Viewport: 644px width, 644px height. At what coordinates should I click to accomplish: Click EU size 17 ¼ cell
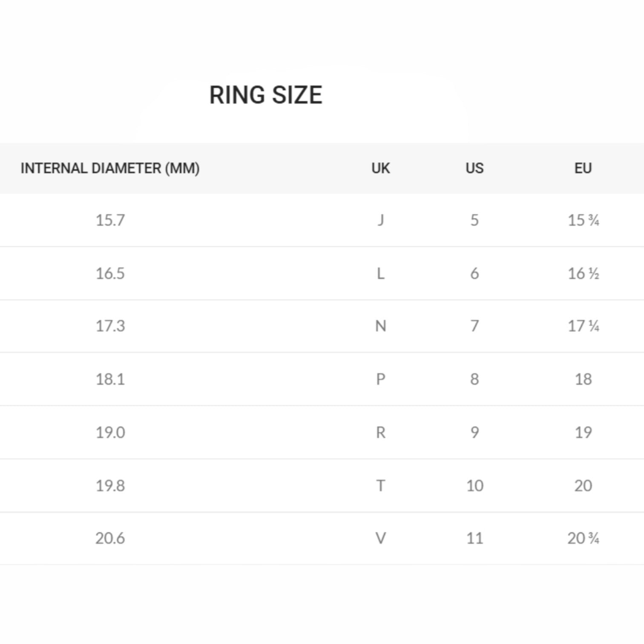click(x=583, y=326)
